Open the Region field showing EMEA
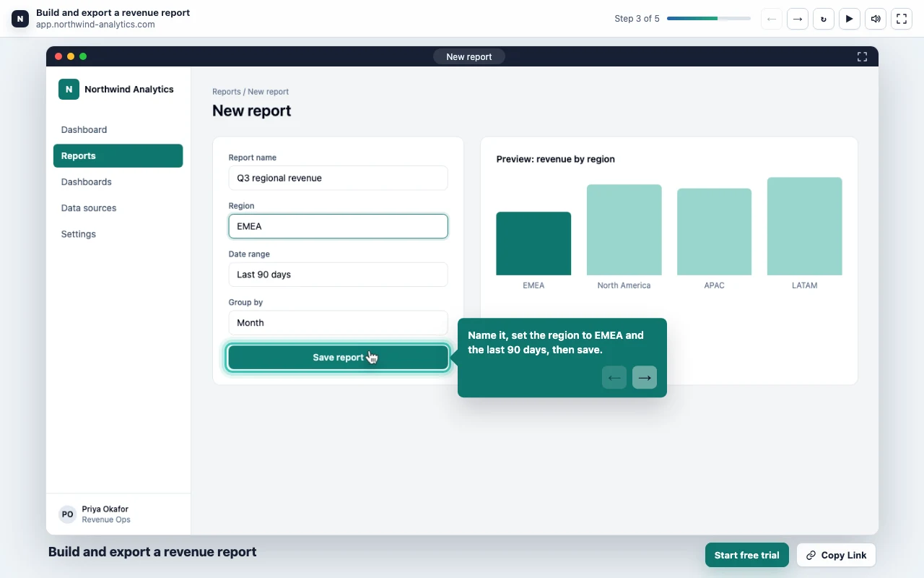 pos(338,226)
